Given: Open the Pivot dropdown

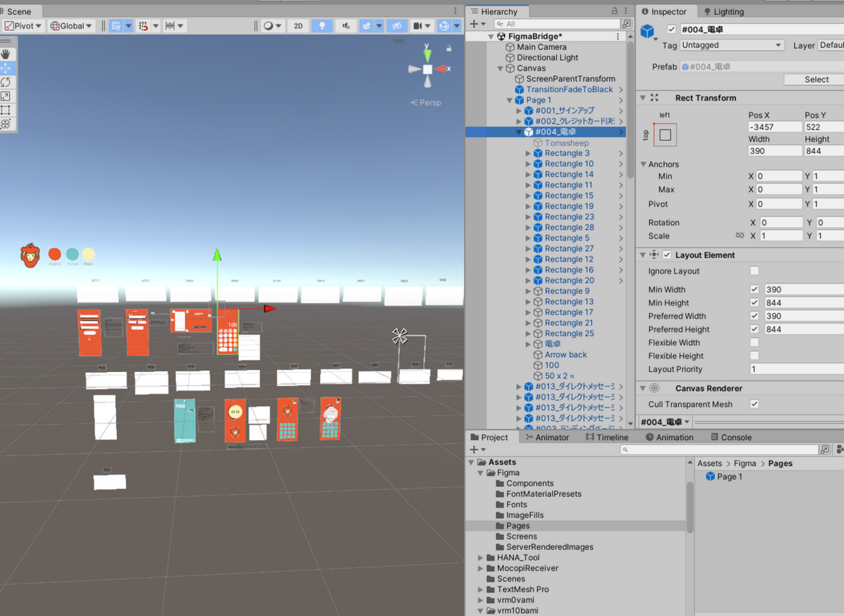Looking at the screenshot, I should (23, 26).
